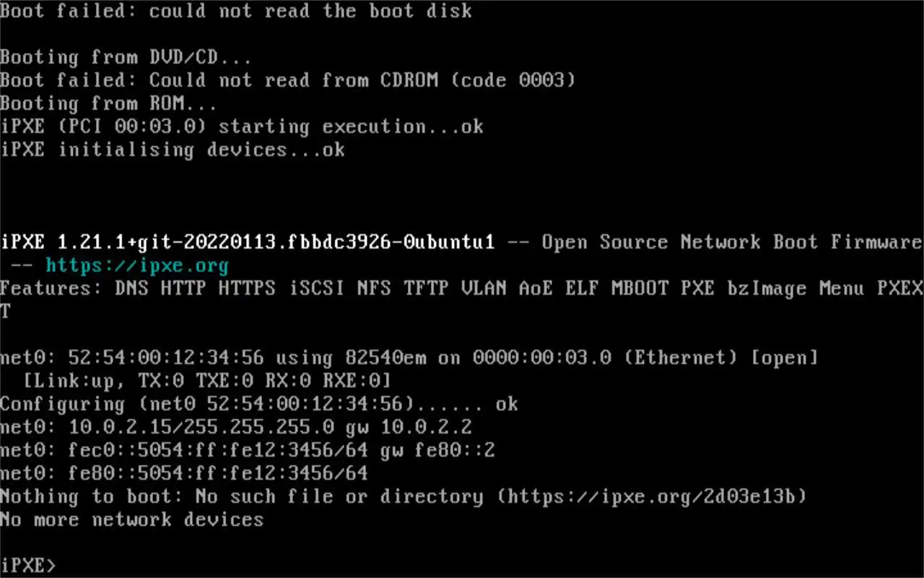Screen dimensions: 924x578
Task: Click 'Open Source Network Boot Firmware' text
Action: (732, 242)
